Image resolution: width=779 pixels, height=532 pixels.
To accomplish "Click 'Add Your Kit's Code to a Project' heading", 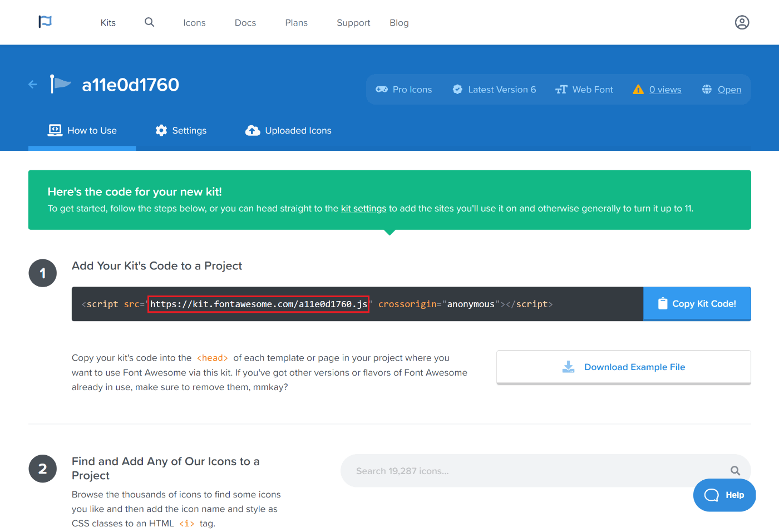I will 157,266.
